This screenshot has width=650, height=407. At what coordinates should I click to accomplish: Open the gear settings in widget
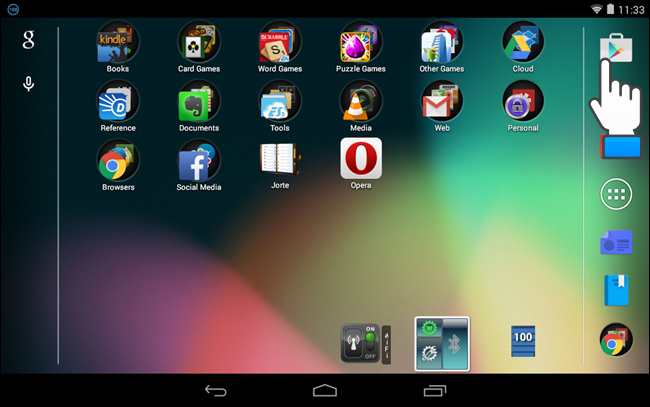coord(429,354)
